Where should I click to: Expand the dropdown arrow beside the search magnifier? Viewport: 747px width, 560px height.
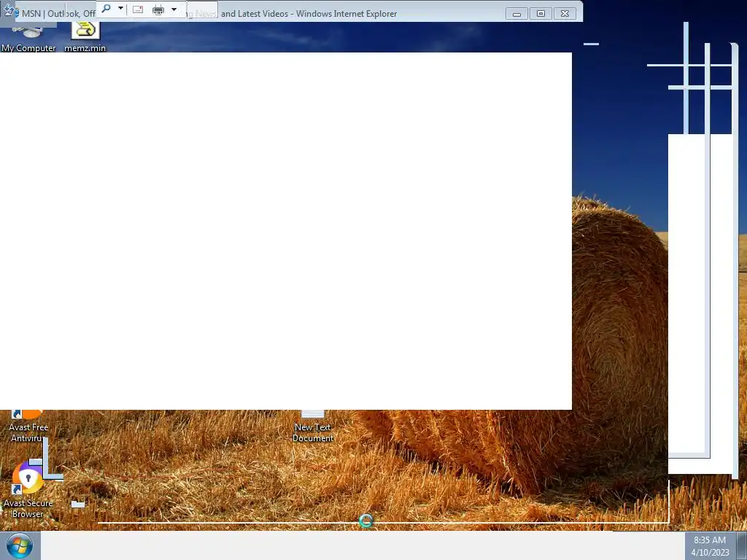[x=120, y=9]
